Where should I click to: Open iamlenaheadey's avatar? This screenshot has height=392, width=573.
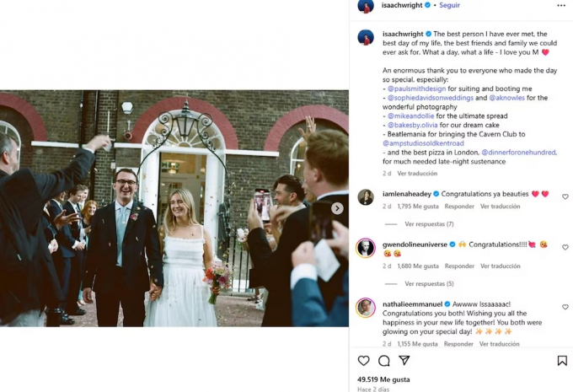click(x=366, y=196)
